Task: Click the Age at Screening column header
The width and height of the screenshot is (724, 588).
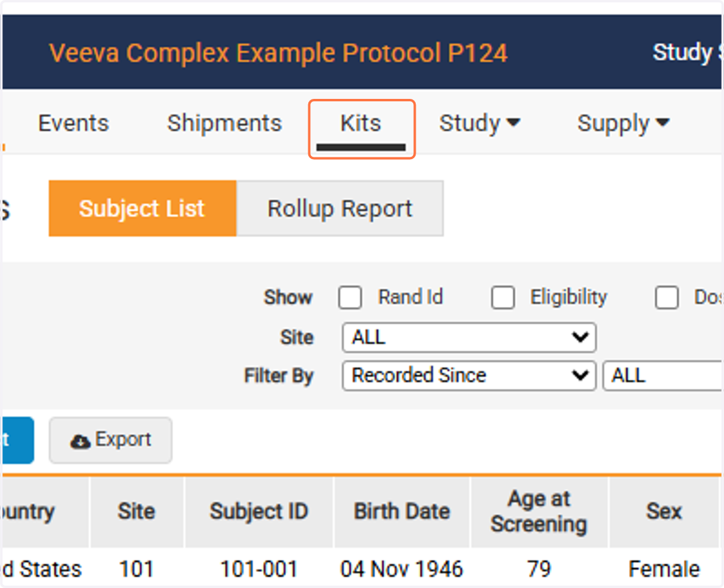Action: click(539, 511)
